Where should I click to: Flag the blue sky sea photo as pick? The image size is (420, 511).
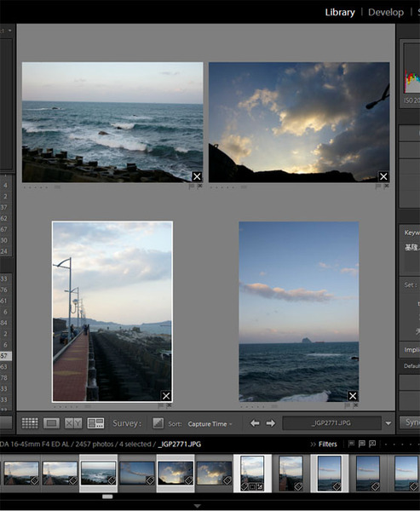point(347,405)
